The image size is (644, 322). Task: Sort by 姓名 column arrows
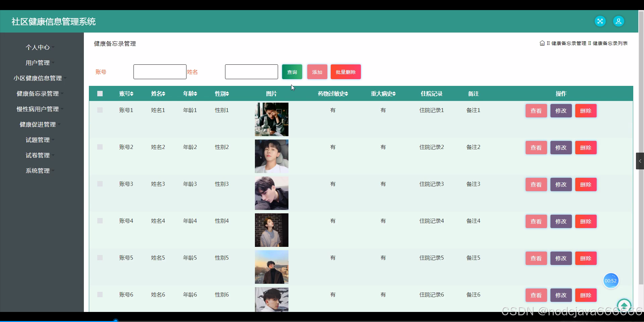[163, 94]
